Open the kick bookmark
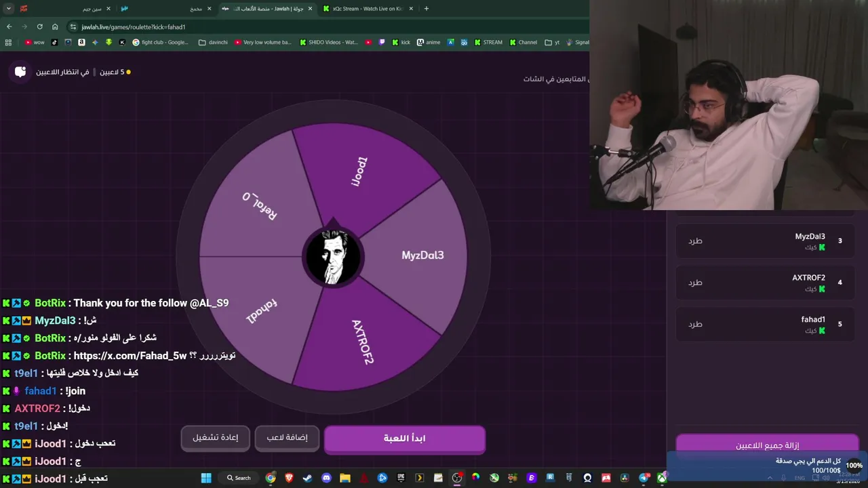The image size is (868, 488). tap(401, 42)
